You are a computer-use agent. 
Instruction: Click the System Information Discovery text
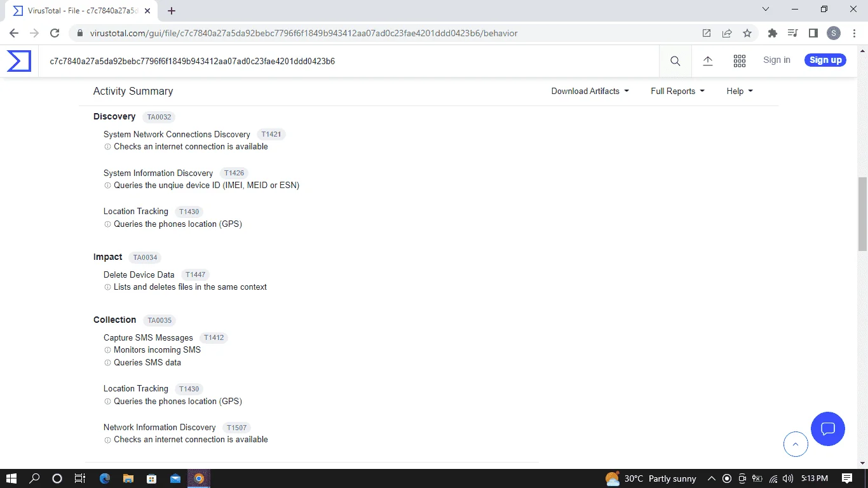(158, 173)
